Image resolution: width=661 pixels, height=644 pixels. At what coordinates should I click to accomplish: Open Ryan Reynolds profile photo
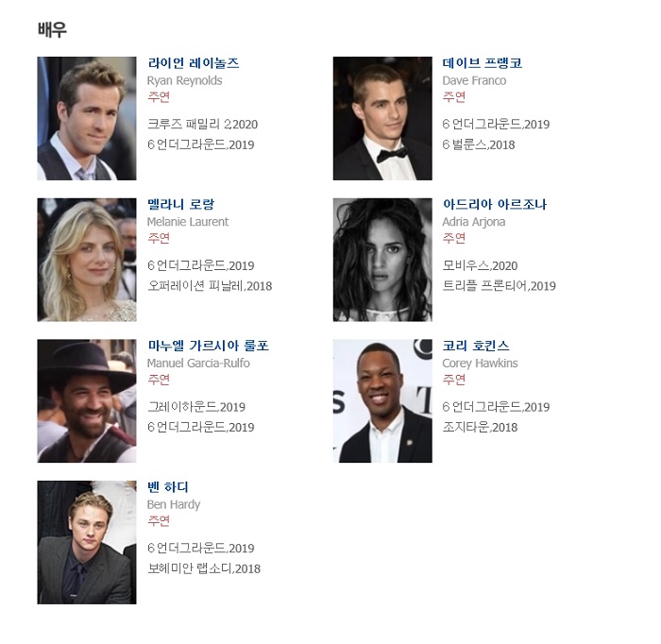[x=87, y=118]
